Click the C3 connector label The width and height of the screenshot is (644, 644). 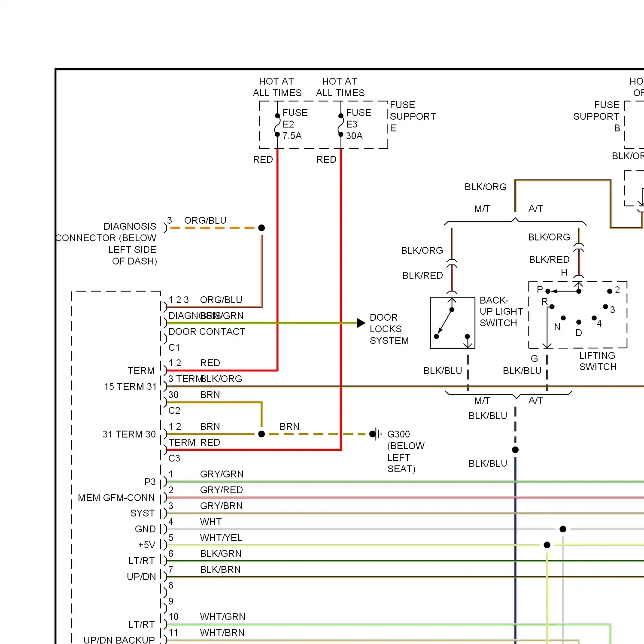point(174,458)
